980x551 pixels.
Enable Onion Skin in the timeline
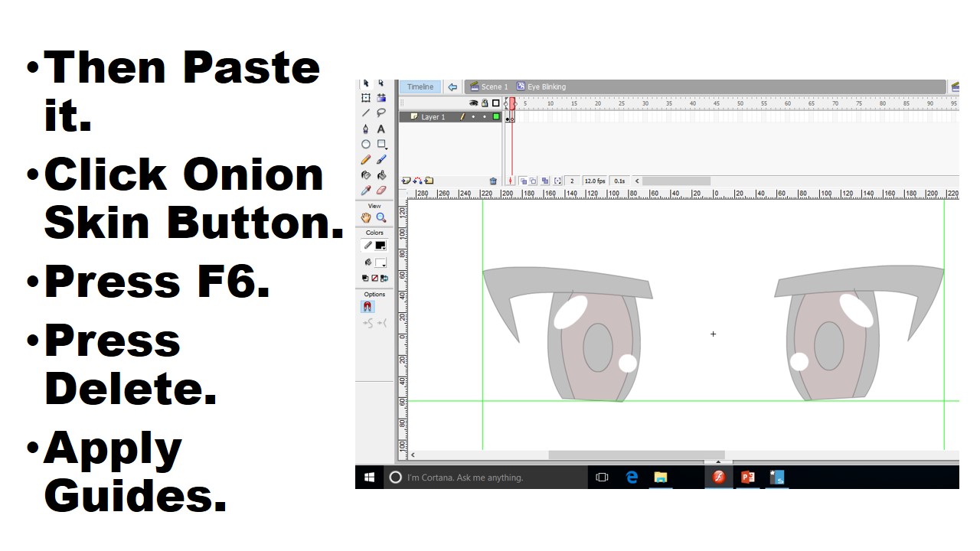[521, 180]
